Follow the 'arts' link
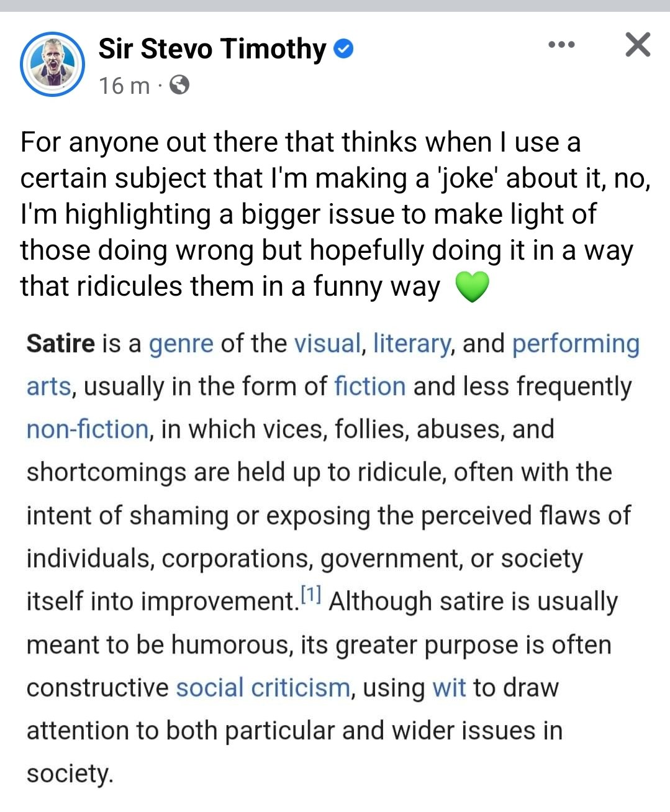The height and width of the screenshot is (812, 670). click(x=49, y=386)
